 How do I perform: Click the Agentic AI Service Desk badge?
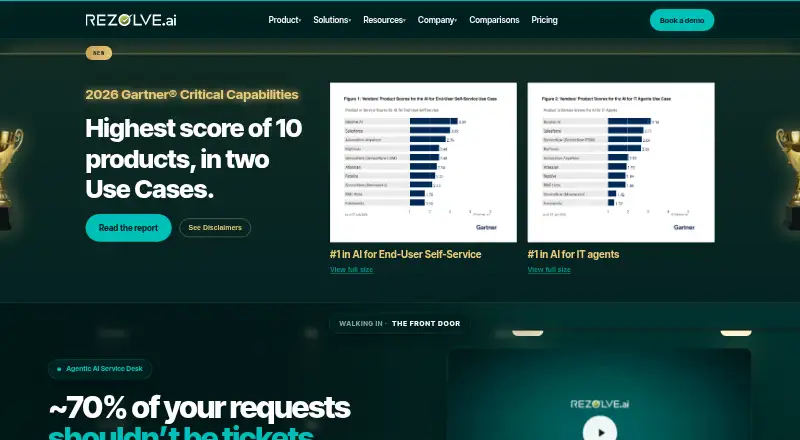pos(100,369)
